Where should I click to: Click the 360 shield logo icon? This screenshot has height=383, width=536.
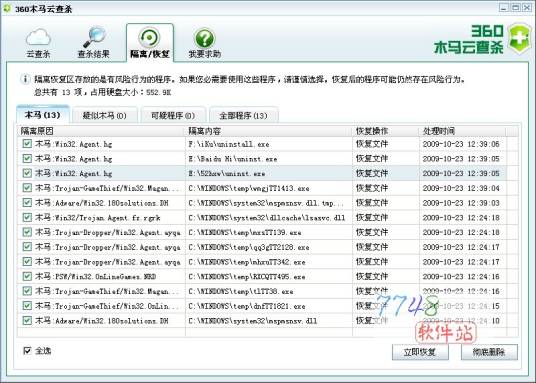point(519,38)
